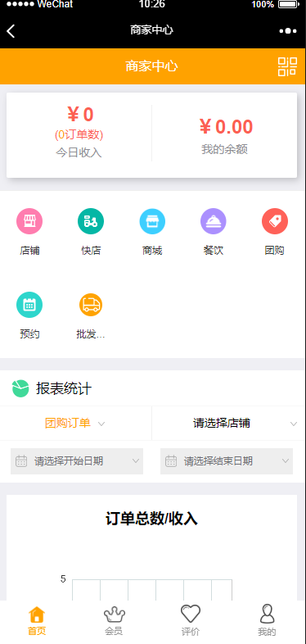Image resolution: width=306 pixels, height=644 pixels.
Task: View 我的余额 balance amount
Action: pyautogui.click(x=225, y=135)
